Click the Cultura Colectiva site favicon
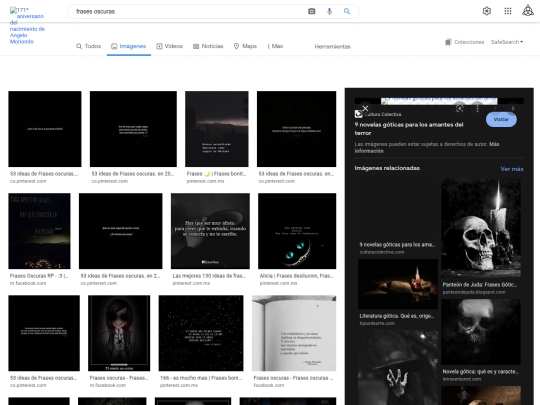Image resolution: width=540 pixels, height=405 pixels. pos(358,114)
